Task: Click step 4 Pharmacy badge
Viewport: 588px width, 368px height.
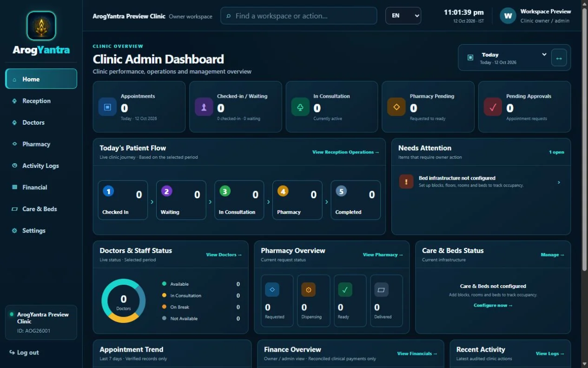Action: 283,191
